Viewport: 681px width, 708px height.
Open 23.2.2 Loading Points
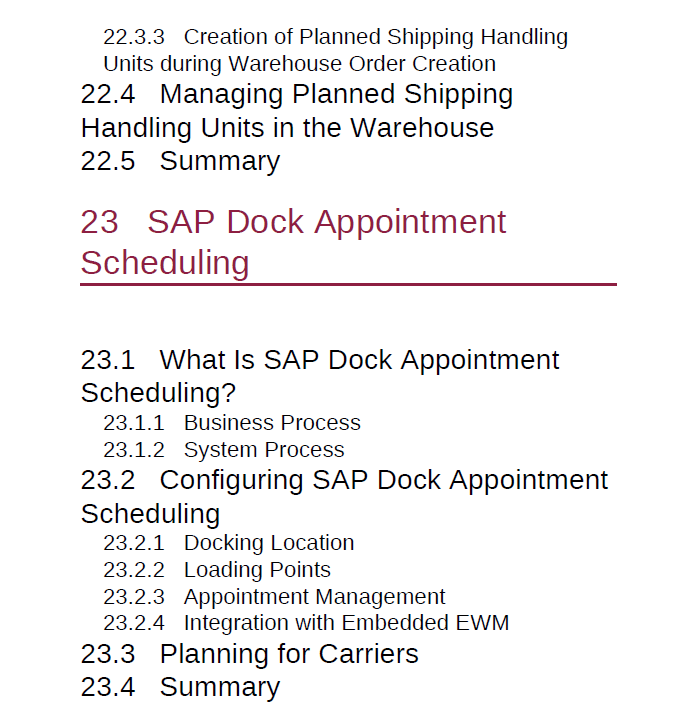(217, 570)
